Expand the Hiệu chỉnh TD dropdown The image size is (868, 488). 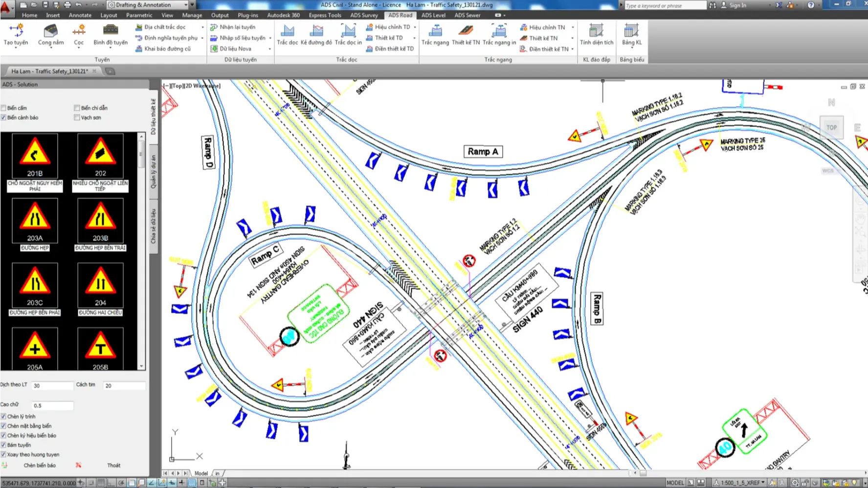pos(415,27)
